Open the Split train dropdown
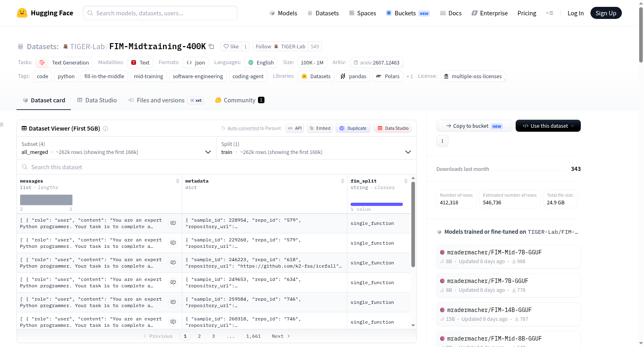 (x=316, y=148)
